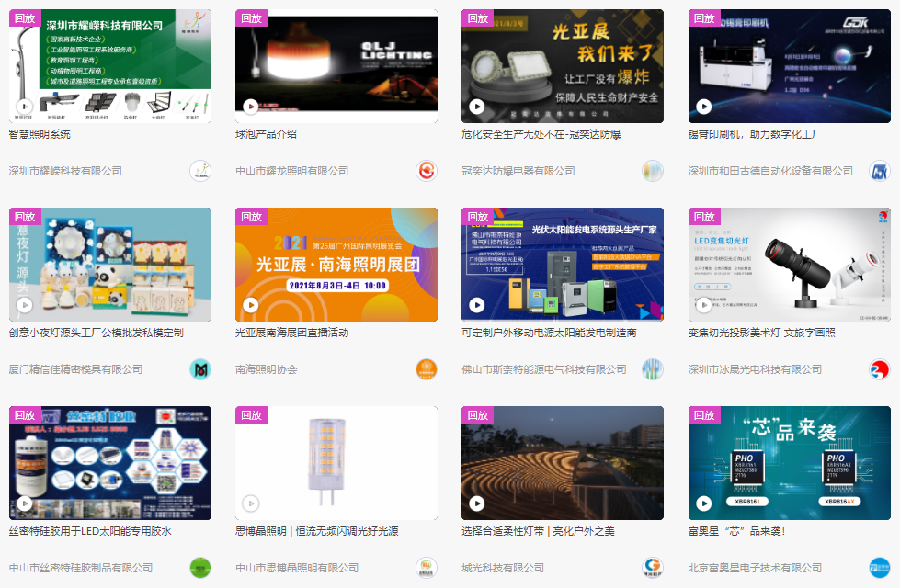Click title 选择合适柔性灯带｜亮化户外之美
Viewport: 900px width, 588px height.
pos(538,531)
